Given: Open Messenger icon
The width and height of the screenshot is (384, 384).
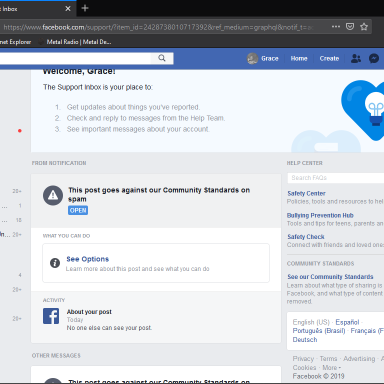Looking at the screenshot, I should point(374,59).
